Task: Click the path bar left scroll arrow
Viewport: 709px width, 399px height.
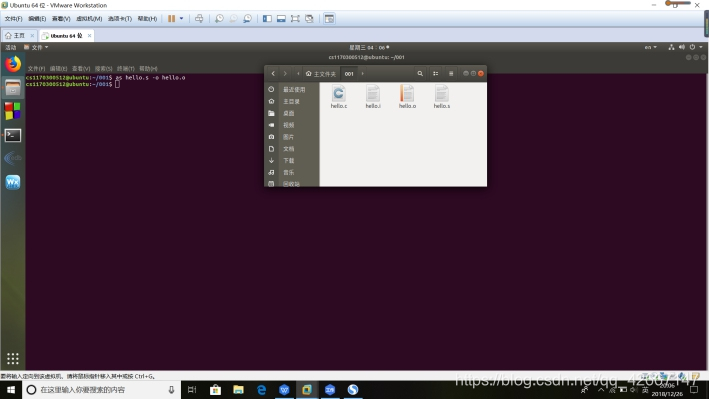Action: click(x=298, y=73)
